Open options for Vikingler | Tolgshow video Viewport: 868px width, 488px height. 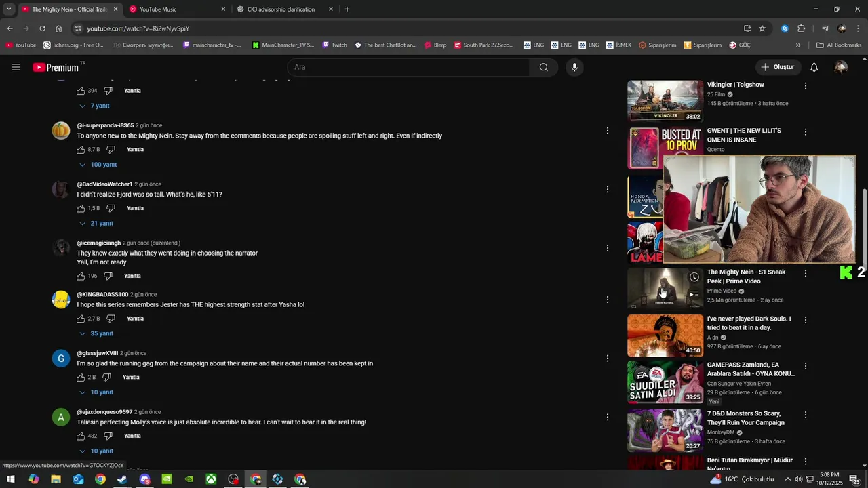(x=806, y=86)
